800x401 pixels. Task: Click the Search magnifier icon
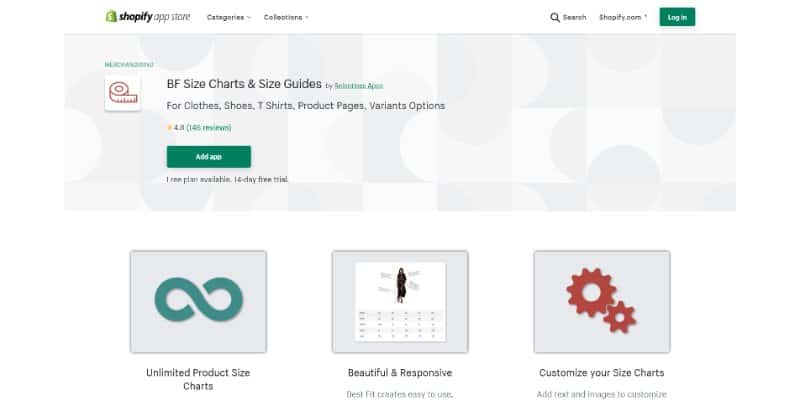(555, 17)
